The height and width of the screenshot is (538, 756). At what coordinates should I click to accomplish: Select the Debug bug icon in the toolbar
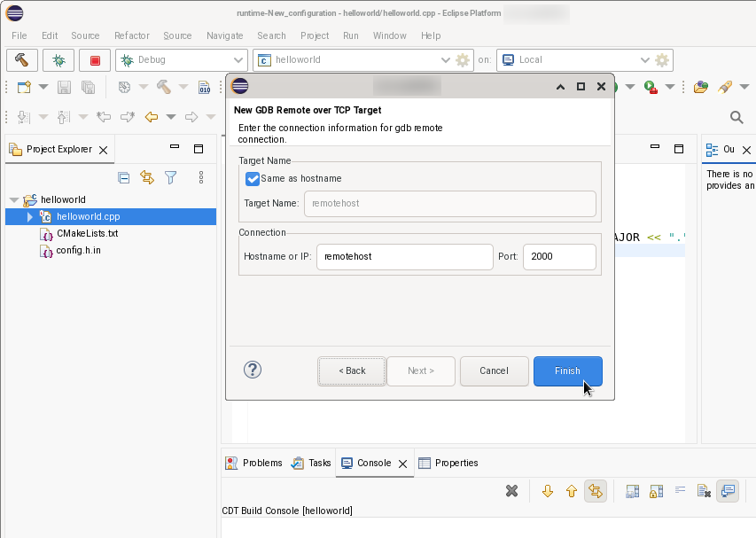tap(58, 60)
